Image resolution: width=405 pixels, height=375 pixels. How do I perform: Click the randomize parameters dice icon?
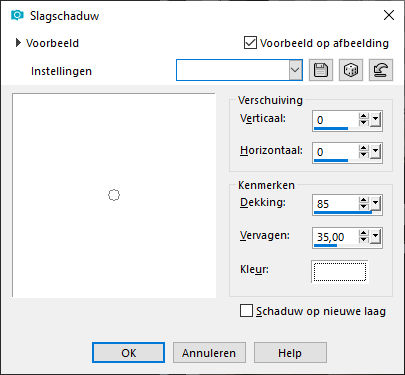coord(351,70)
